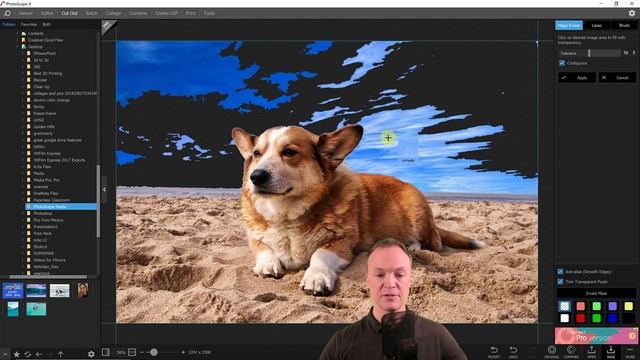Click the Cancel button

click(x=617, y=78)
